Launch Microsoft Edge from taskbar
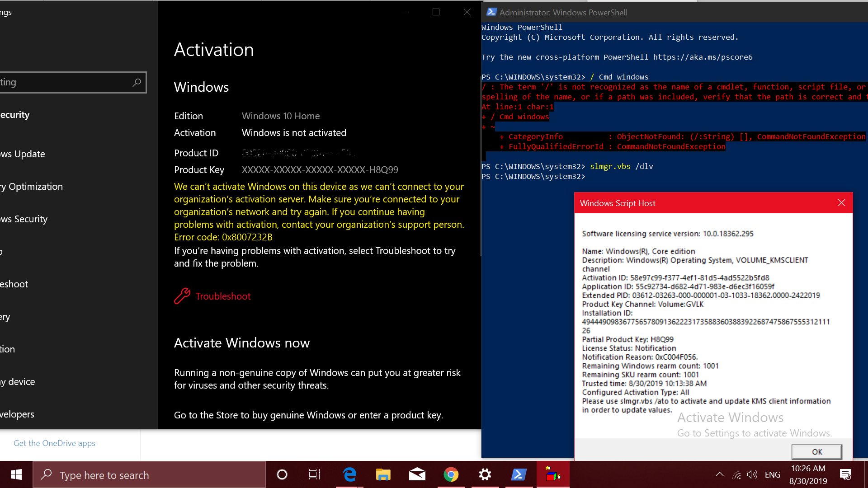This screenshot has height=488, width=868. (349, 474)
